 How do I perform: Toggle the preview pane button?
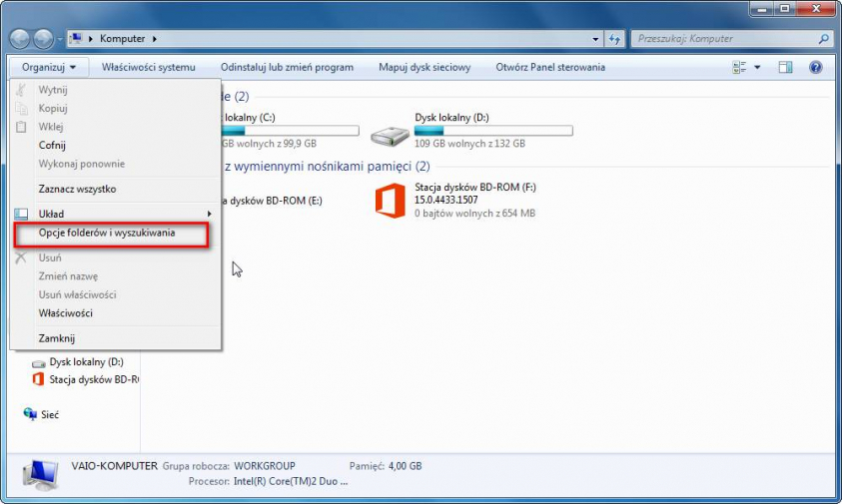click(x=785, y=68)
